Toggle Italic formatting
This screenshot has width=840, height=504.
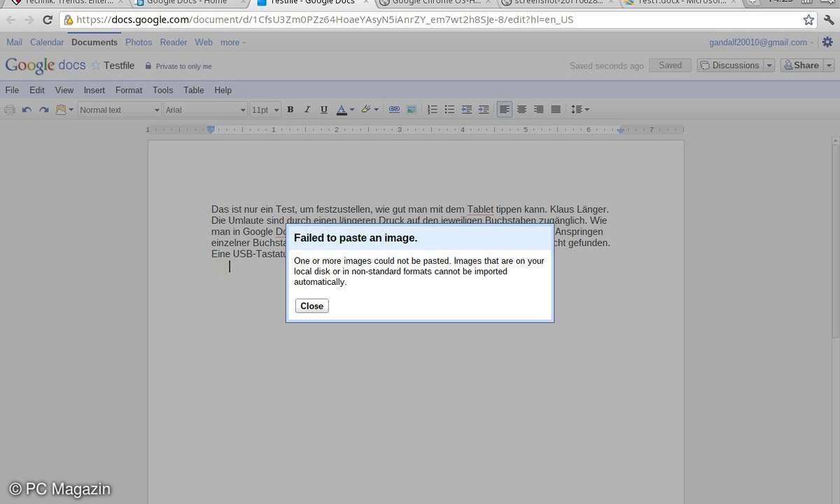pyautogui.click(x=307, y=110)
